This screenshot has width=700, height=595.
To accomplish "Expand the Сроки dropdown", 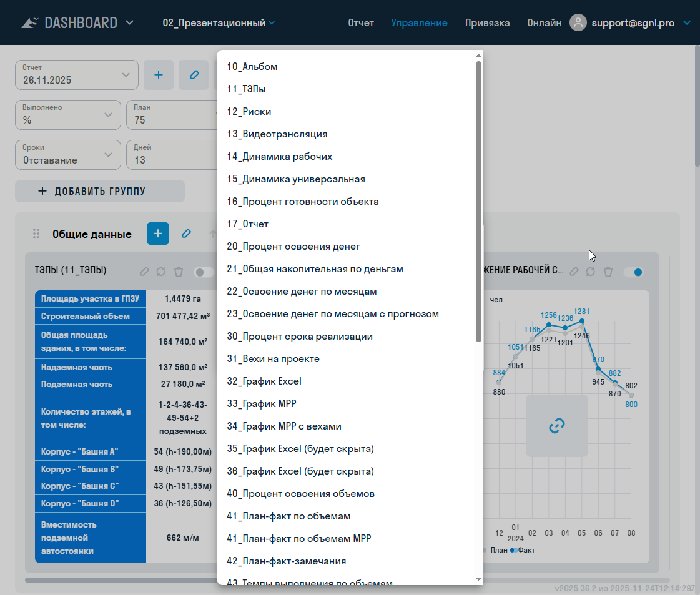I will (x=67, y=155).
